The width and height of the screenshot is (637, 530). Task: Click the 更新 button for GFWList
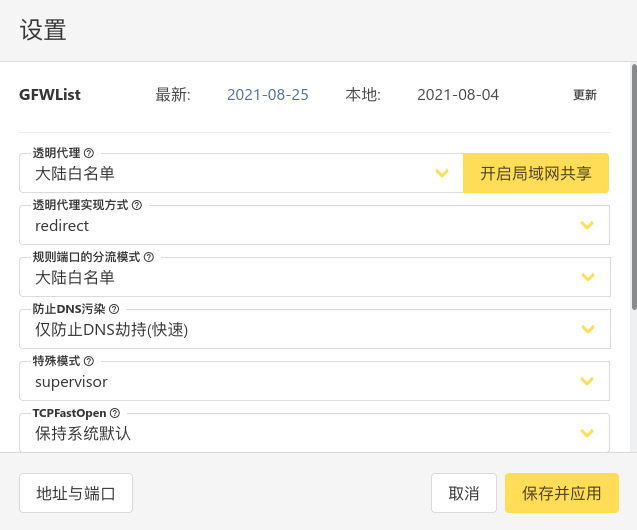585,95
